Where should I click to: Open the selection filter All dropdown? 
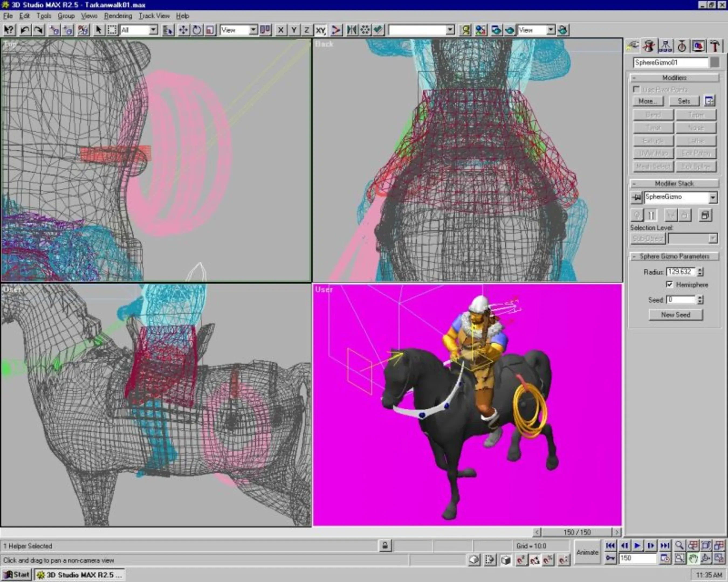153,30
